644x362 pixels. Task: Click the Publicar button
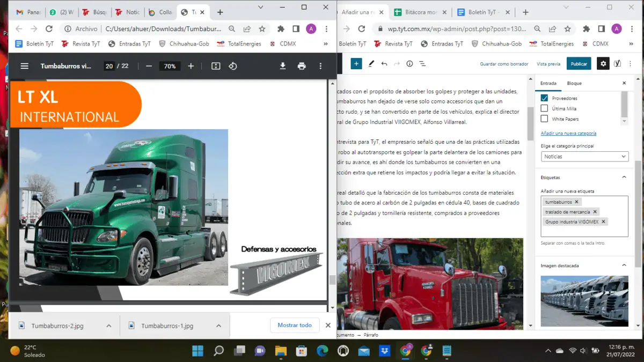point(579,63)
